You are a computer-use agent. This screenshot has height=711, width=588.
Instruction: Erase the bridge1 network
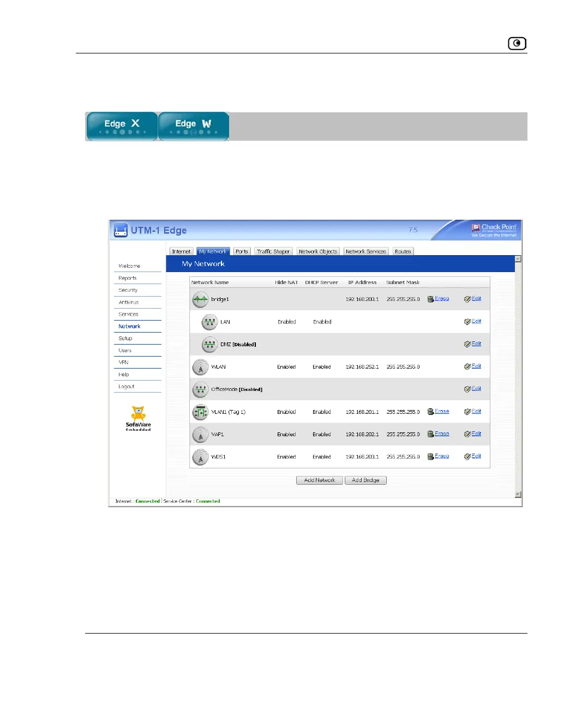pyautogui.click(x=439, y=299)
